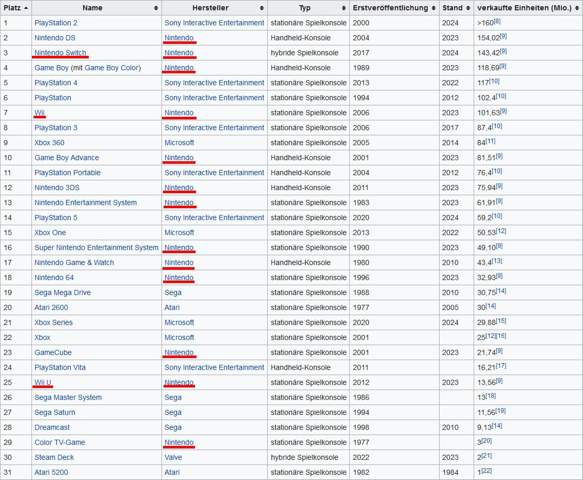Open Sony Interactive Entertainment link in first row
The width and height of the screenshot is (583, 480).
point(214,23)
